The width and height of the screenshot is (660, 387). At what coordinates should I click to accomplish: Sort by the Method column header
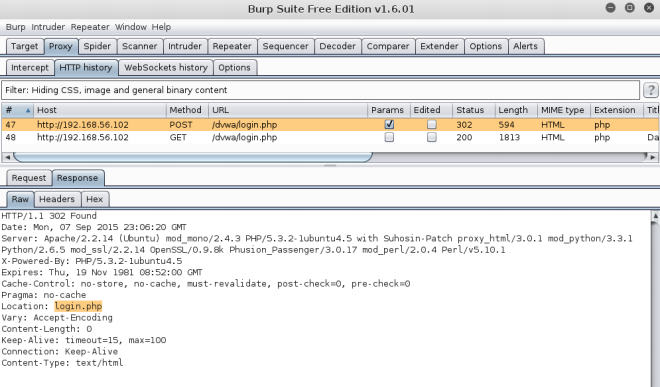[187, 110]
